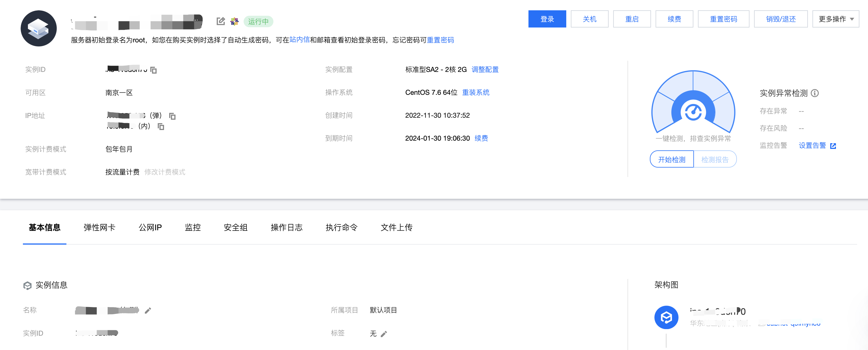The width and height of the screenshot is (868, 350).
Task: Click the 销毁/退还 button
Action: click(x=781, y=19)
